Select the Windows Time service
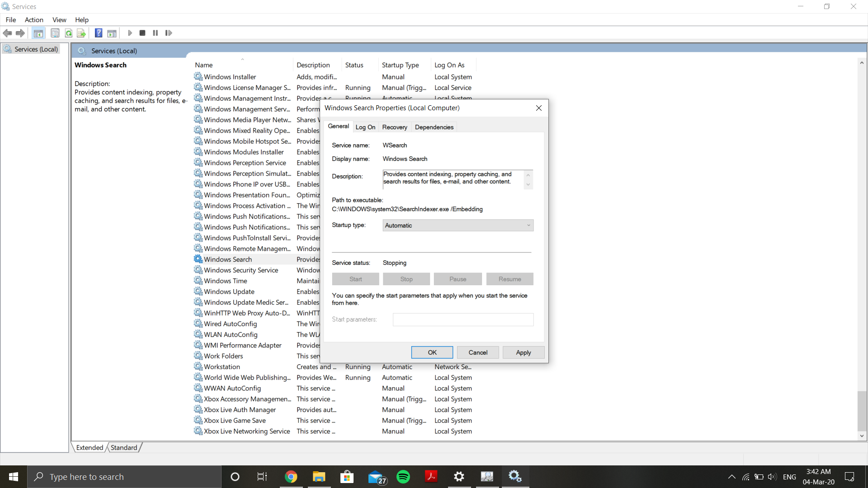 tap(225, 281)
